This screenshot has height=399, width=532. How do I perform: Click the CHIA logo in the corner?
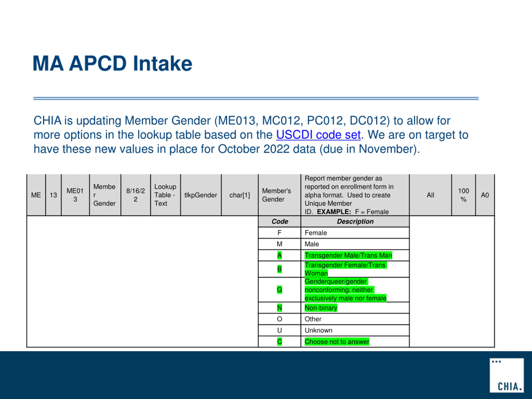pos(506,376)
